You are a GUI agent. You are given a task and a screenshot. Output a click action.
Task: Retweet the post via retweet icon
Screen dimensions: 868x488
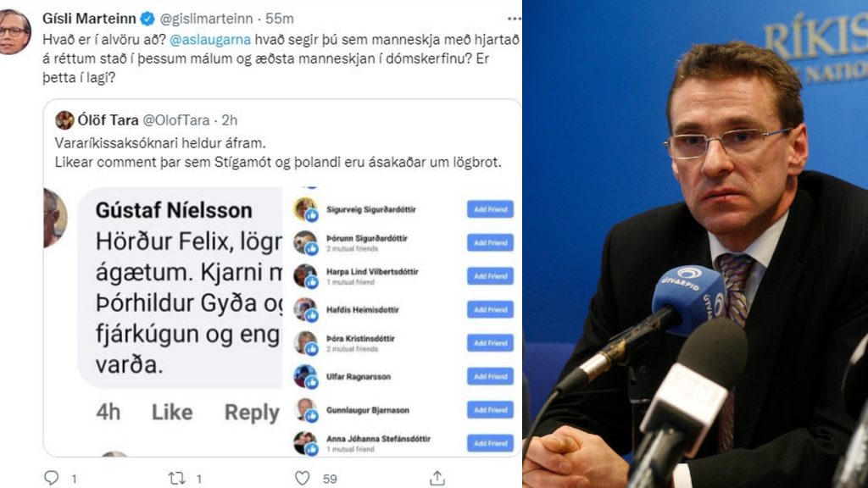176,478
